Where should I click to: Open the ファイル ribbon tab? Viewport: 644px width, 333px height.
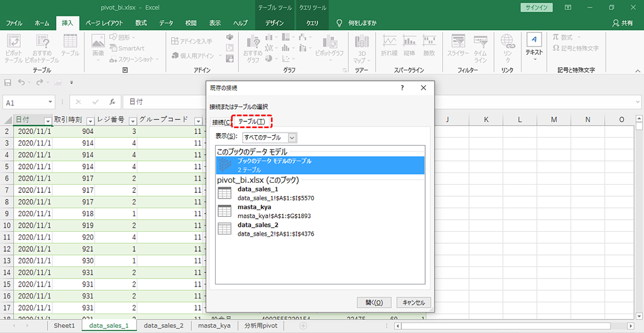tap(14, 23)
